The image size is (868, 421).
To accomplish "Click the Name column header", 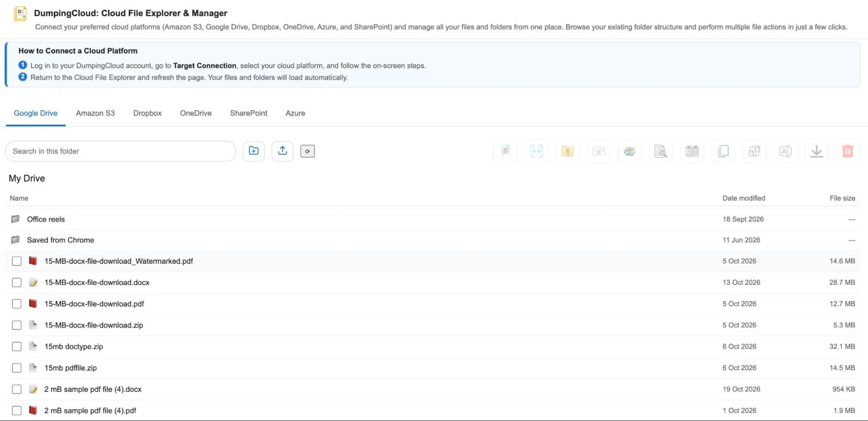I will pyautogui.click(x=19, y=198).
